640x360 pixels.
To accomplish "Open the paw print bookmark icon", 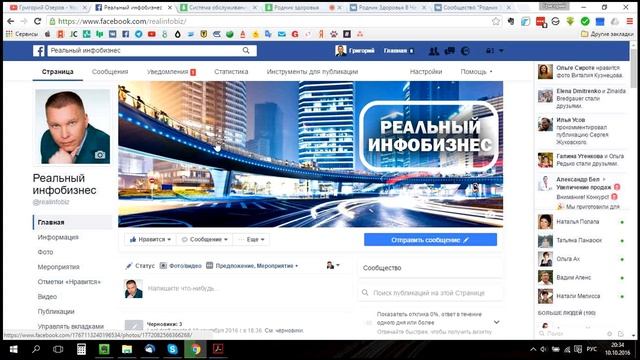I will [x=334, y=34].
